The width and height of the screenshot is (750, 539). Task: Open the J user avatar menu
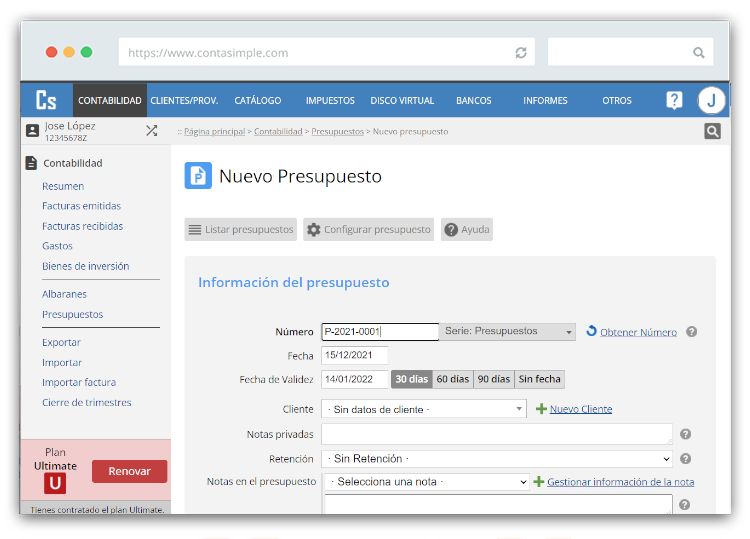click(711, 100)
